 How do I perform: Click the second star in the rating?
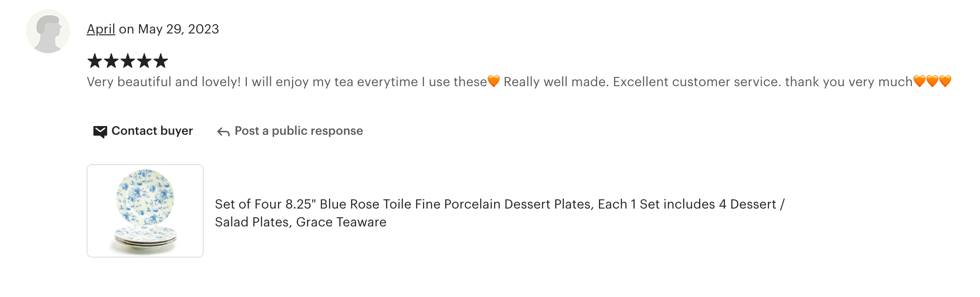[x=111, y=61]
